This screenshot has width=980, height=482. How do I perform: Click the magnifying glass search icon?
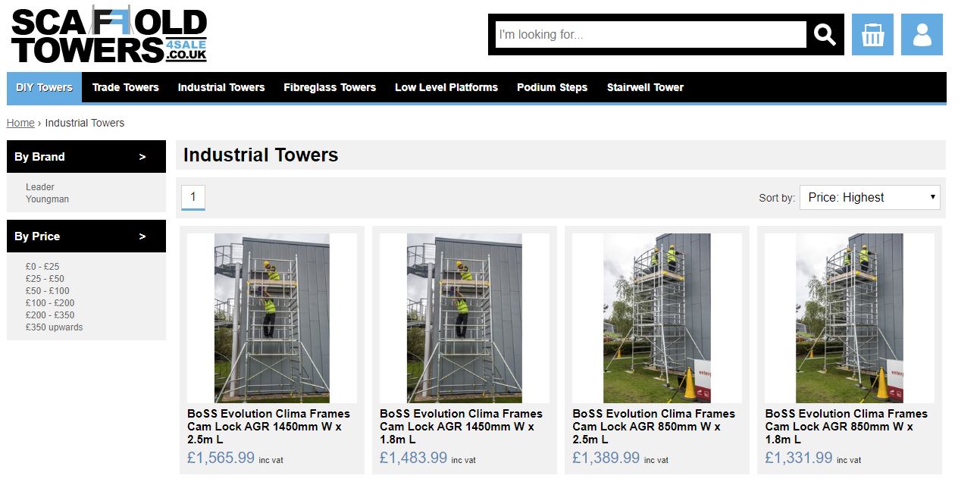825,35
